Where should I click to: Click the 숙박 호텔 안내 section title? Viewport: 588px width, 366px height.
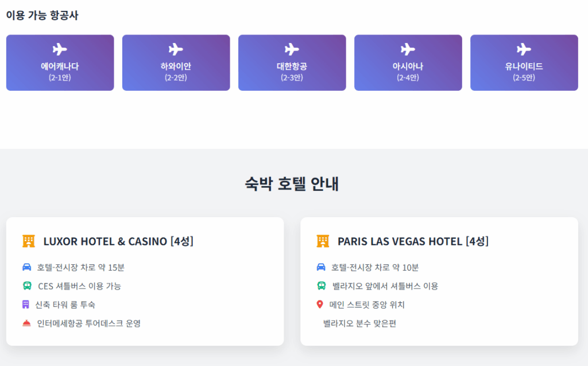pyautogui.click(x=292, y=184)
